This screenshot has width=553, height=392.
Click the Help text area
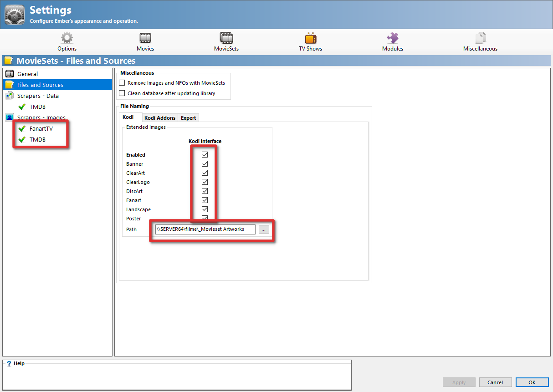tap(177, 378)
